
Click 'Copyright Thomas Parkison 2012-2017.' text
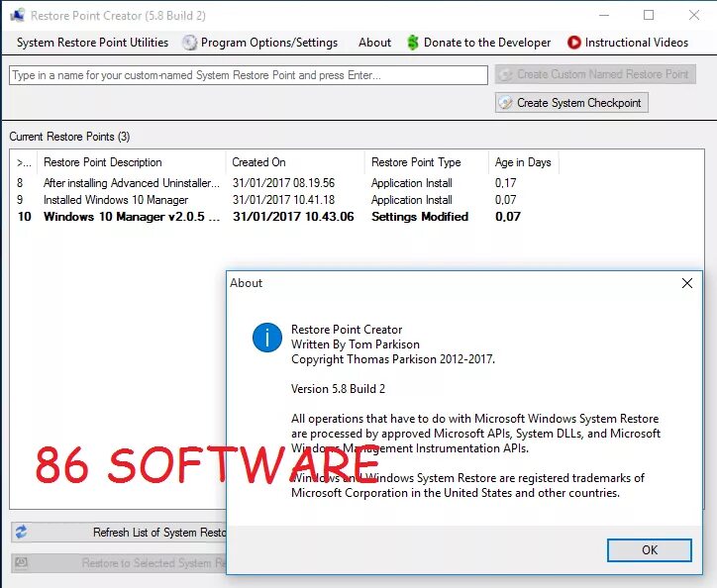click(393, 359)
